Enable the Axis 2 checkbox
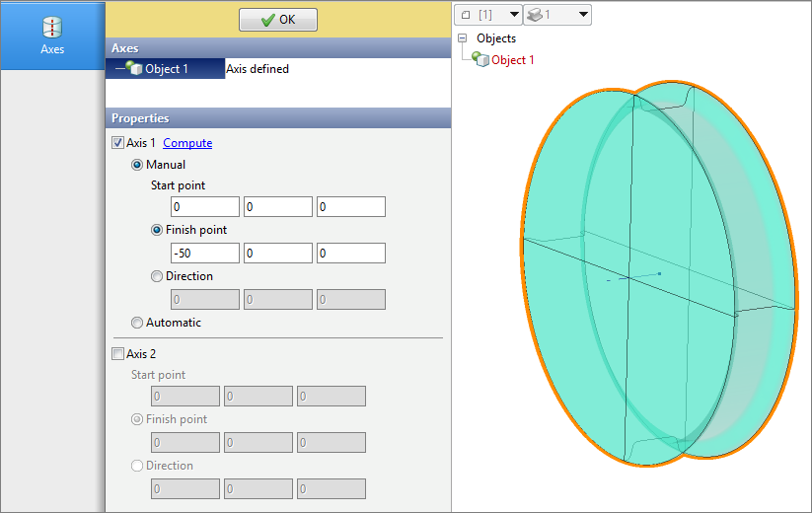The height and width of the screenshot is (513, 812). 118,354
